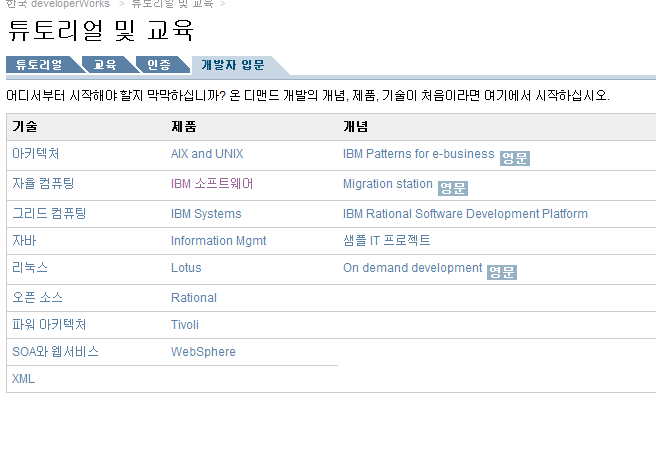Open the Lotus product link

pyautogui.click(x=186, y=268)
